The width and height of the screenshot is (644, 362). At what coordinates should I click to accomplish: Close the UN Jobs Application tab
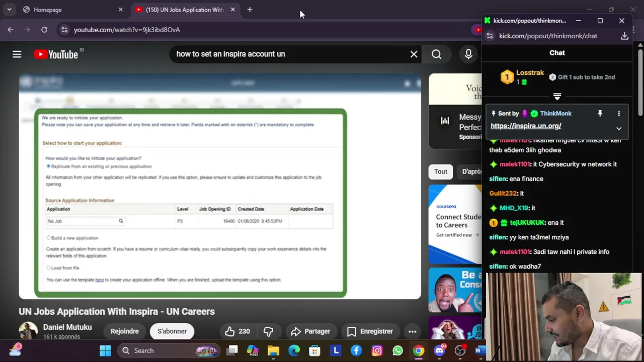tap(232, 10)
